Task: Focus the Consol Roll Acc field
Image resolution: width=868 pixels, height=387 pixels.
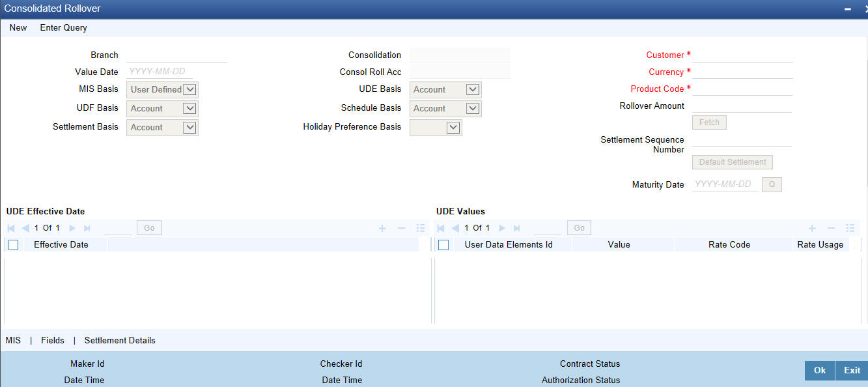Action: 460,72
